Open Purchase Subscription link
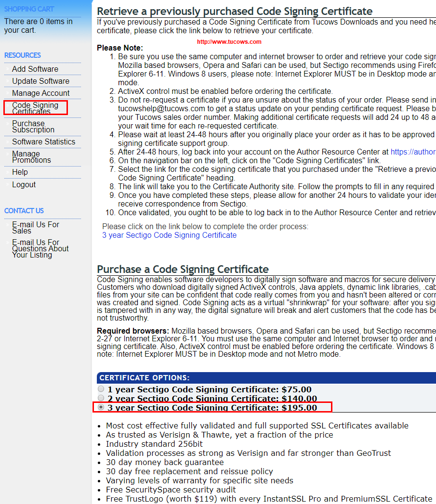Image resolution: width=436 pixels, height=504 pixels. click(33, 127)
